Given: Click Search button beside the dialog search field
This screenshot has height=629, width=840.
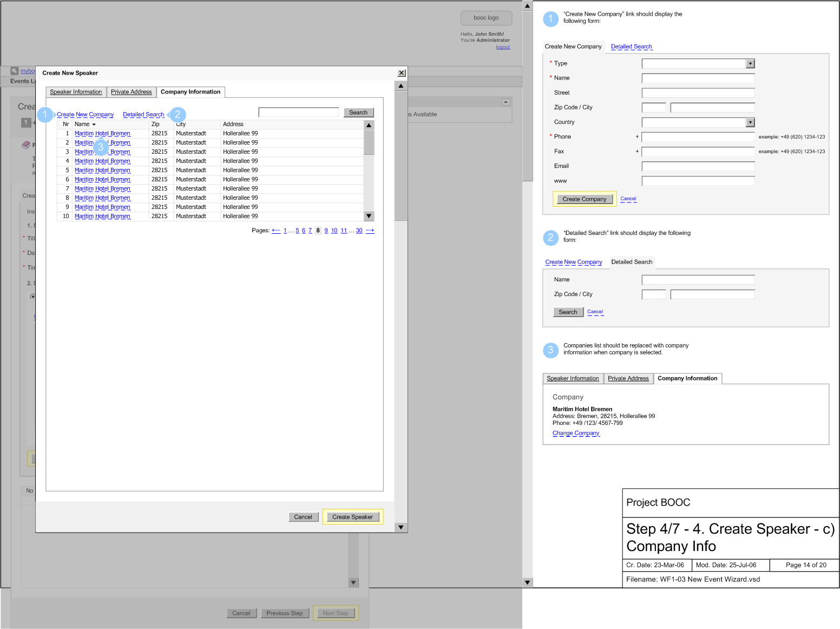Looking at the screenshot, I should 358,113.
